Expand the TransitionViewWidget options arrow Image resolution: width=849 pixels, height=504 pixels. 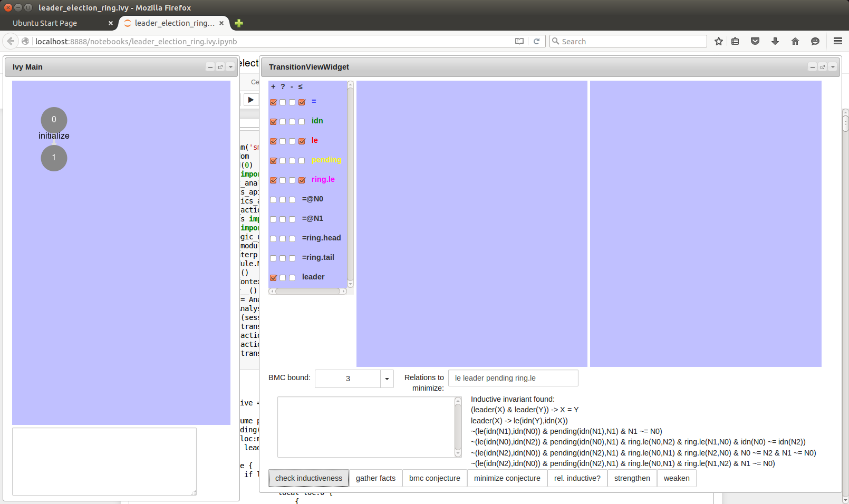click(x=833, y=67)
